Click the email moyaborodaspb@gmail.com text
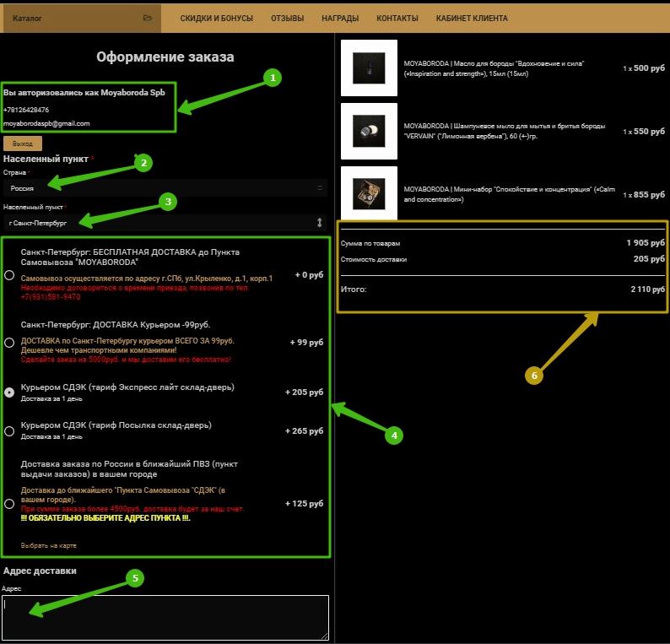This screenshot has width=670, height=644. coord(46,123)
